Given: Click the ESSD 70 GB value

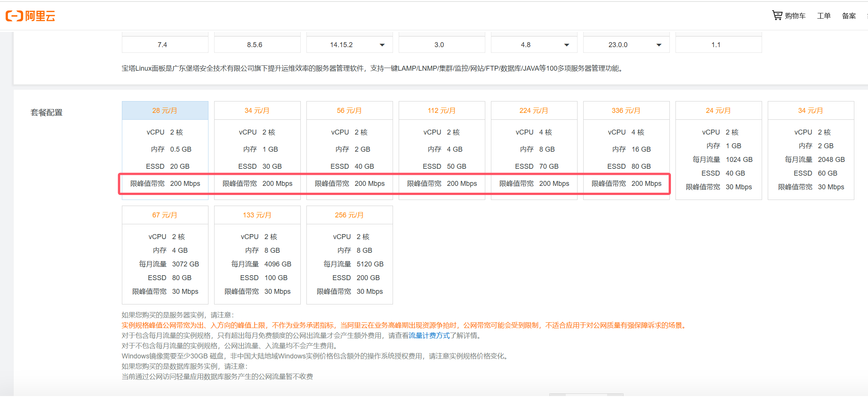Looking at the screenshot, I should (x=549, y=166).
